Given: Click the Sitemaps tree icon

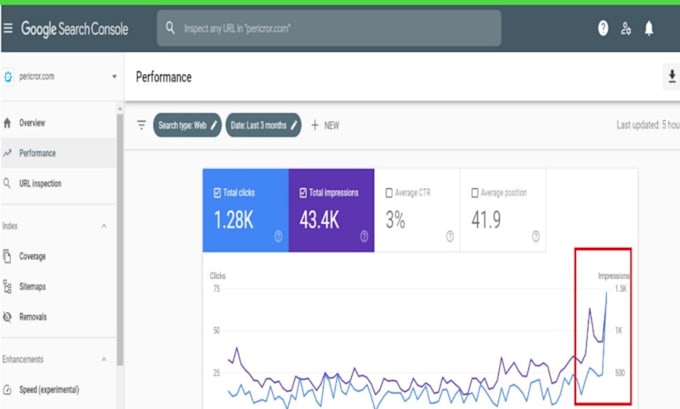Looking at the screenshot, I should click(7, 286).
